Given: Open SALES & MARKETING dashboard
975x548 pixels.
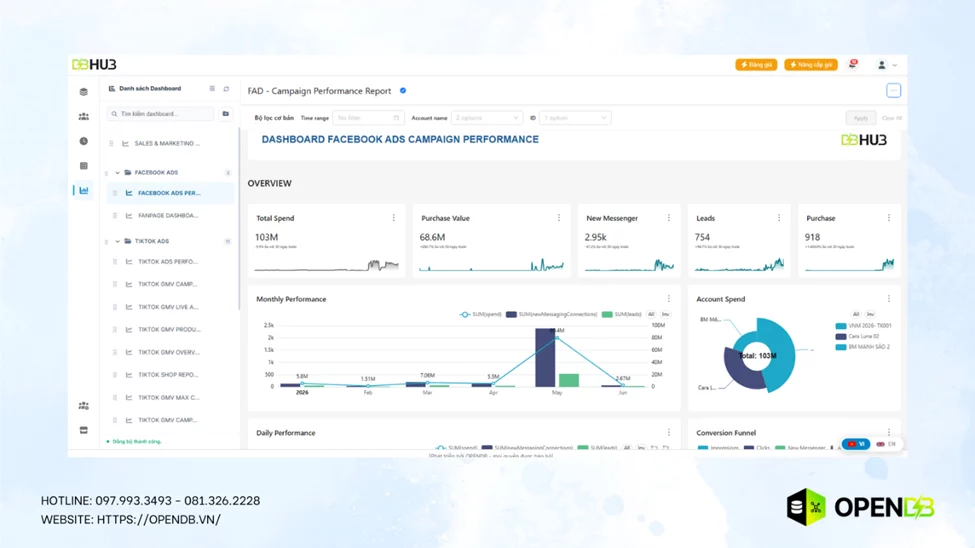Looking at the screenshot, I should (167, 143).
